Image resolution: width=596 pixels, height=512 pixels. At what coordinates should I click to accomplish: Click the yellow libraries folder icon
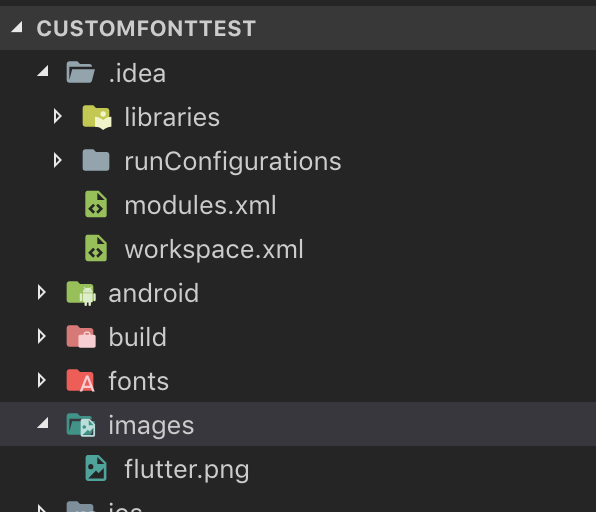97,117
